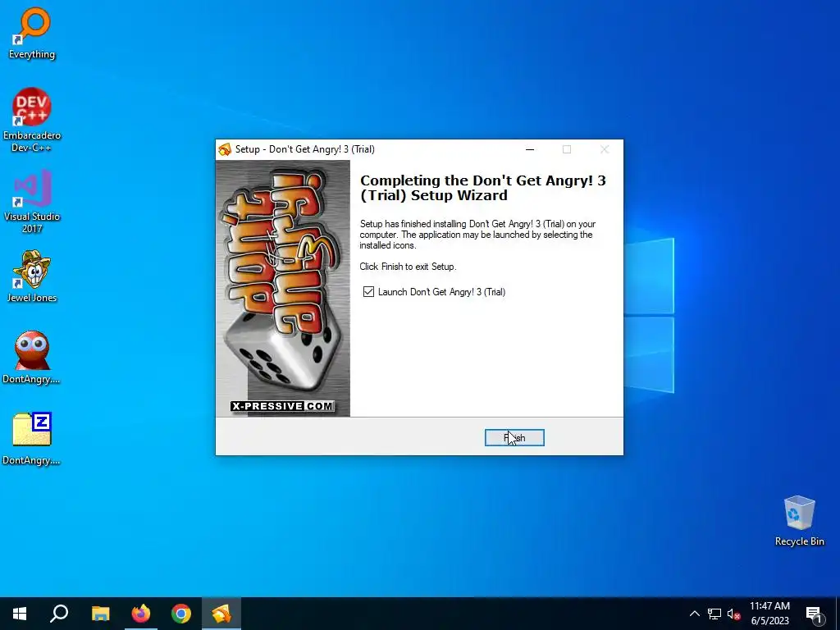This screenshot has height=630, width=840.
Task: Open the notification center icon
Action: [815, 614]
